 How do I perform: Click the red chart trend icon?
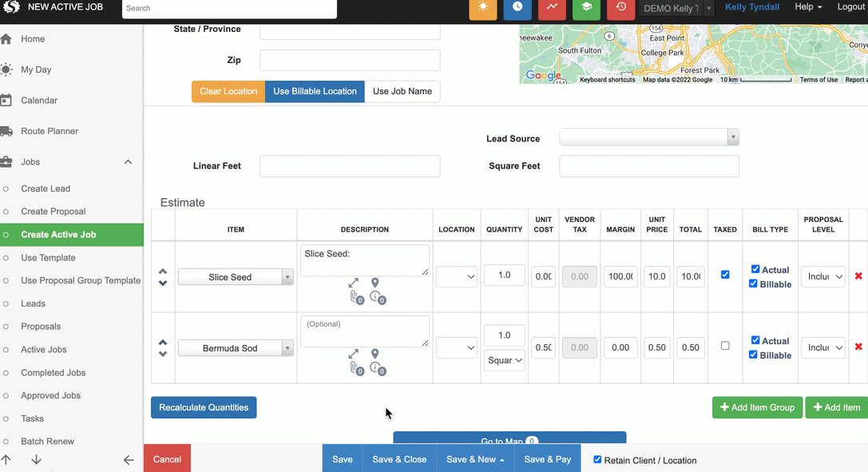552,7
